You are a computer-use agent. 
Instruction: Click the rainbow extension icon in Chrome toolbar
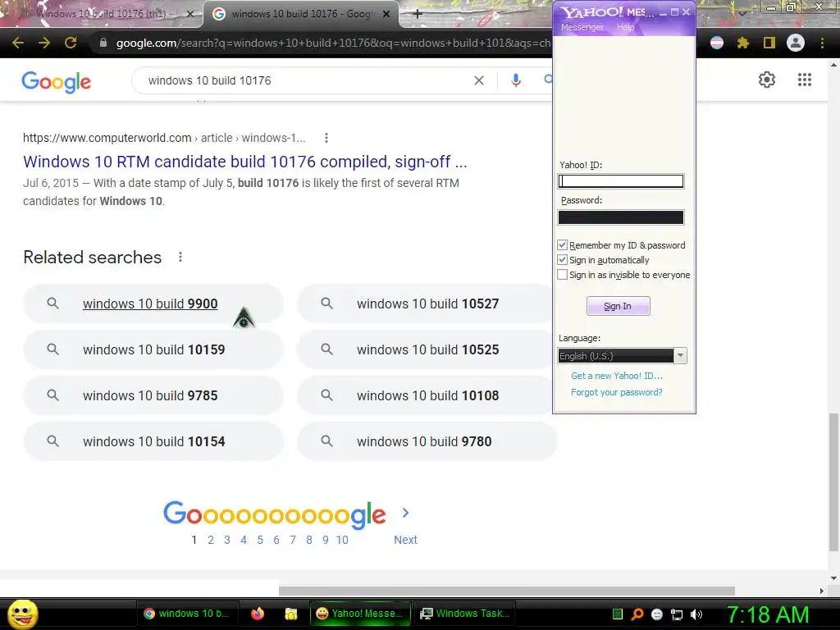pyautogui.click(x=717, y=43)
